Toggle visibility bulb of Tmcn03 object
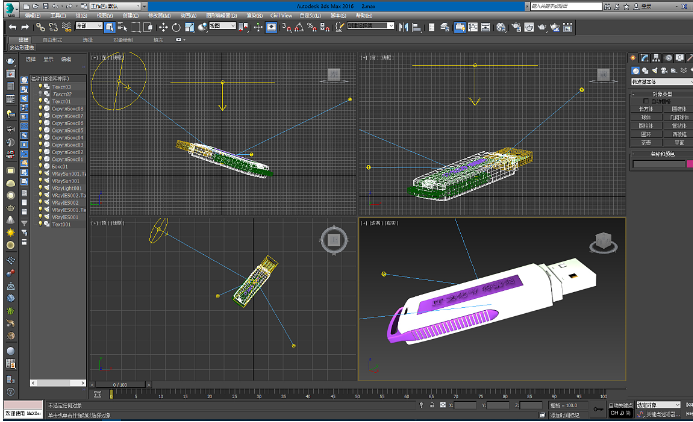Image resolution: width=693 pixels, height=422 pixels. point(41,87)
